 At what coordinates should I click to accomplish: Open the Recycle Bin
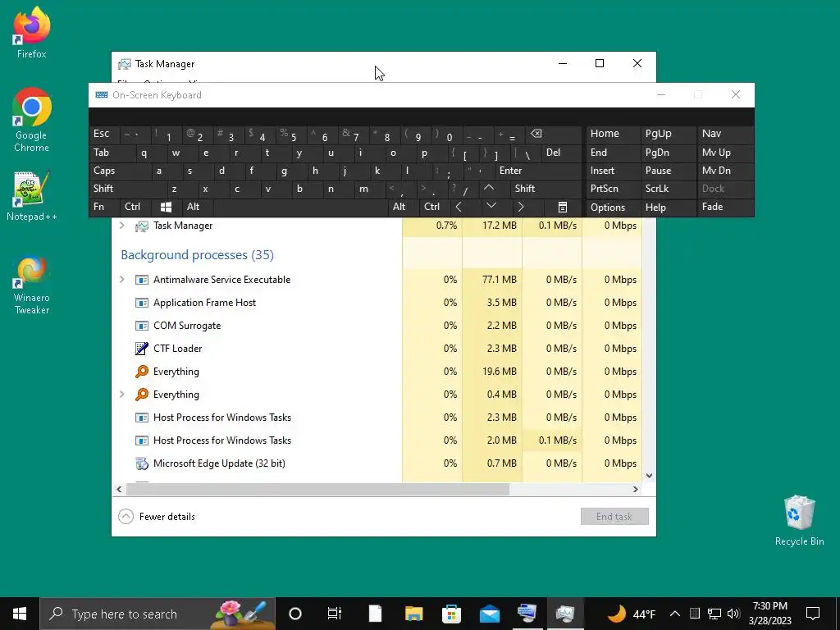pos(799,521)
